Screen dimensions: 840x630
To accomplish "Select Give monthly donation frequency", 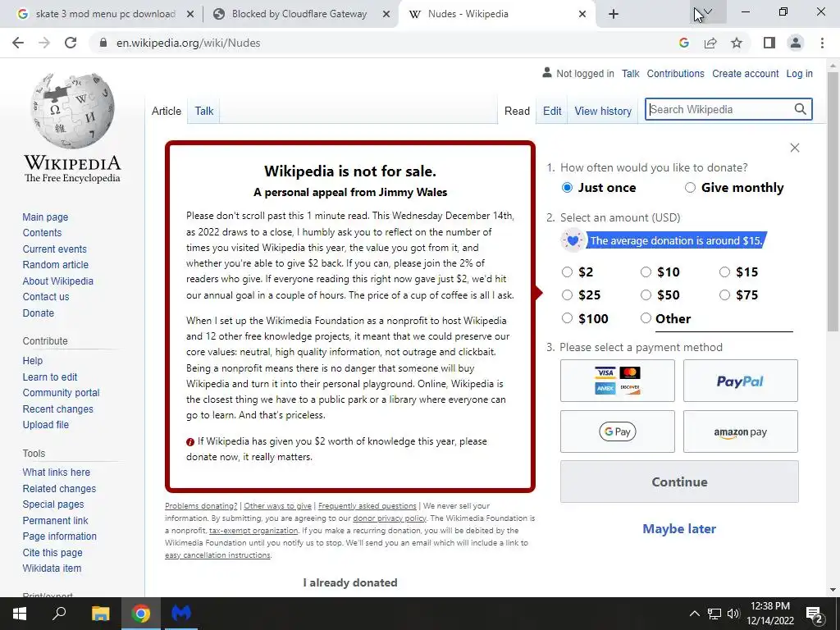I will (x=690, y=188).
